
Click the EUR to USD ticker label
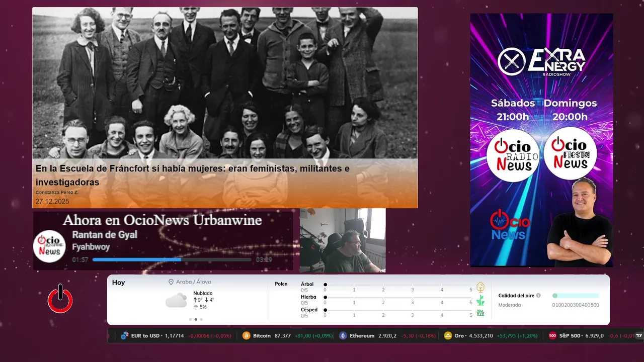click(145, 335)
